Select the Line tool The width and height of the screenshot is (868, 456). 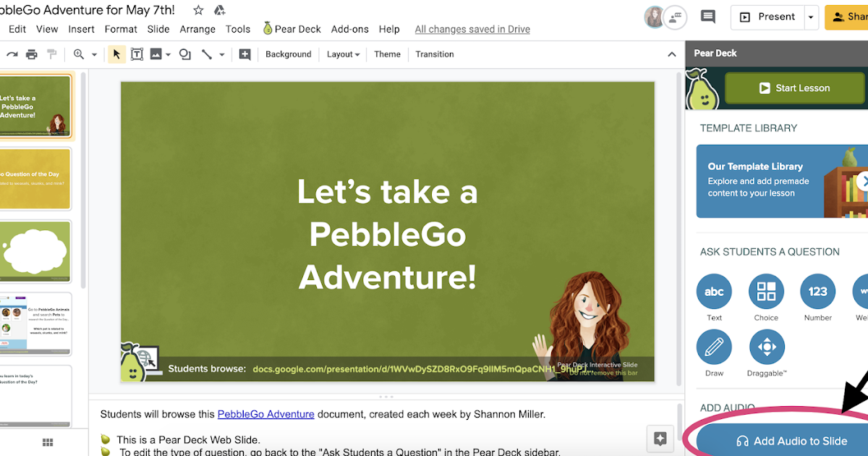tap(206, 54)
